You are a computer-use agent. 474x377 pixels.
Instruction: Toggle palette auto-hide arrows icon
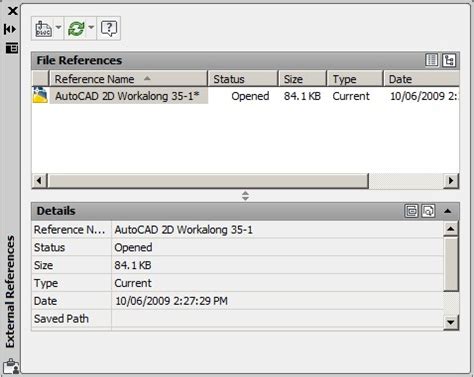point(10,29)
